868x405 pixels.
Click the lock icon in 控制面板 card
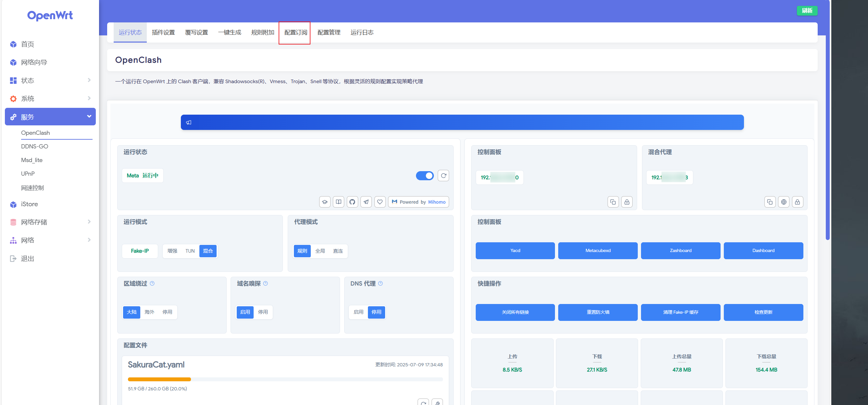(627, 202)
